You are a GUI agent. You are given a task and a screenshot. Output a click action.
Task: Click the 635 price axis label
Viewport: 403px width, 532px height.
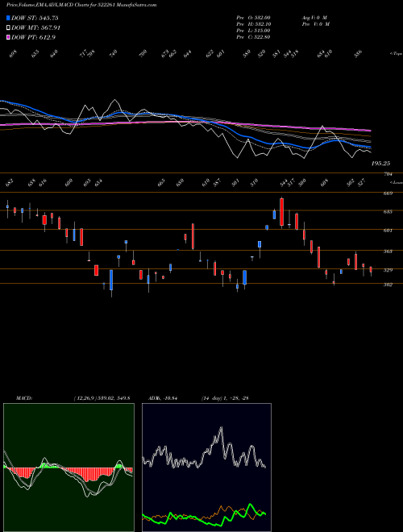[388, 212]
